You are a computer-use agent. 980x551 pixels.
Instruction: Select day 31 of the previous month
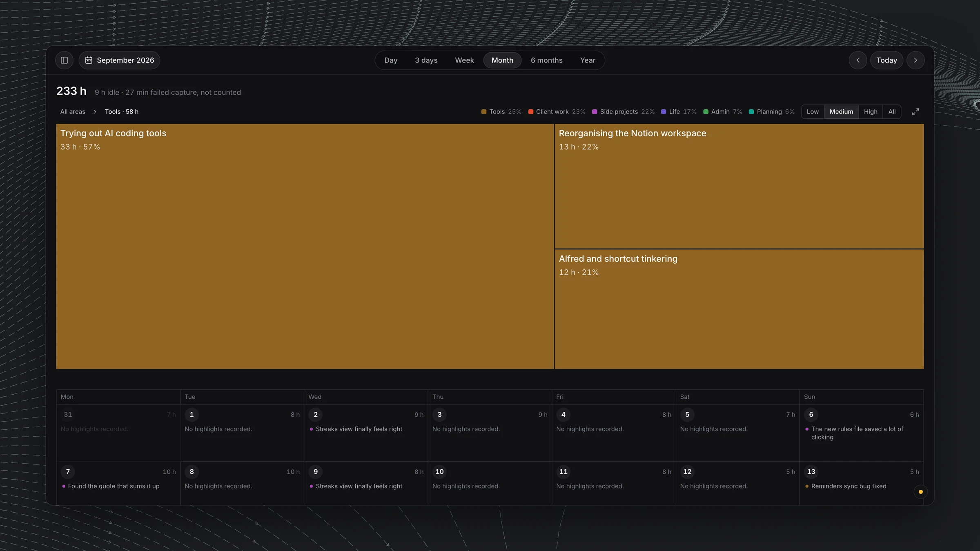[x=68, y=414]
